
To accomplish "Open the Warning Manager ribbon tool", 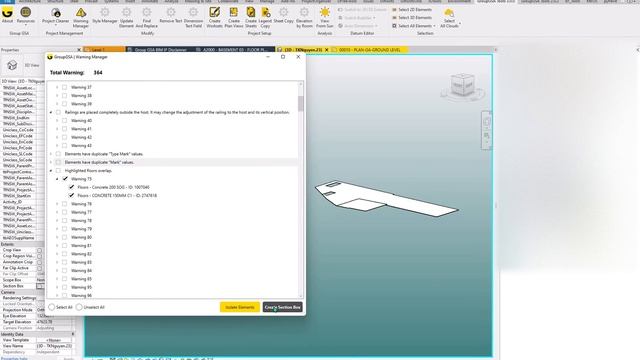I will (80, 18).
